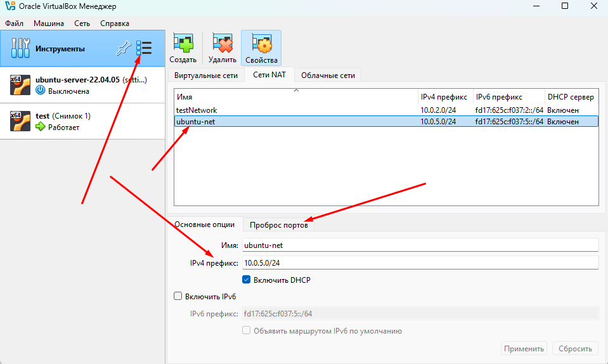Check Объявить маршрутом IPv6 по умолчанию

246,330
